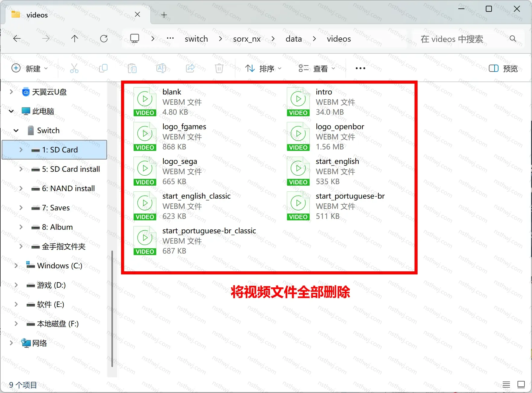
Task: Click the Share icon
Action: coord(190,69)
